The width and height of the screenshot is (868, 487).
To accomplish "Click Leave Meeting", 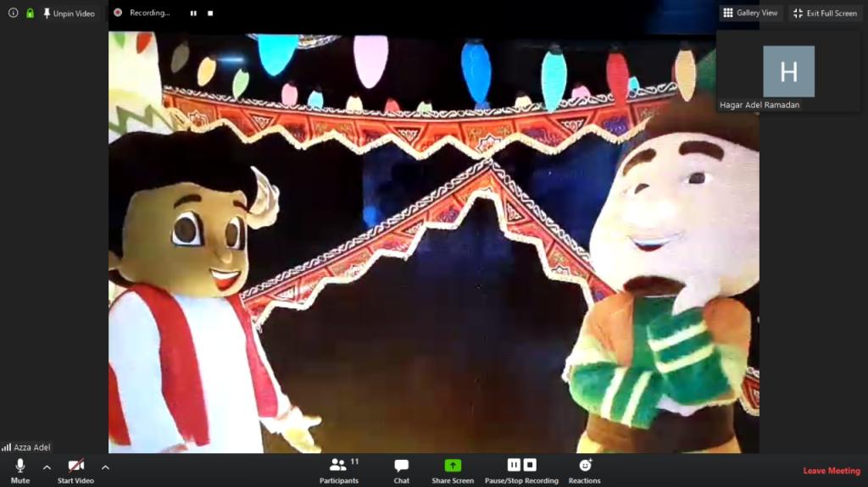I will coord(832,471).
